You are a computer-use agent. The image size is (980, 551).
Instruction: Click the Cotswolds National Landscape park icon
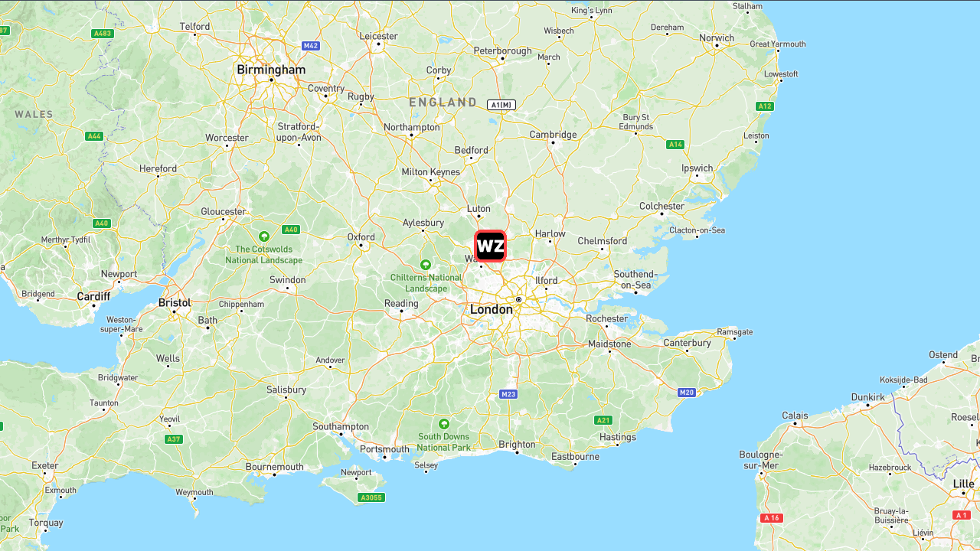click(264, 236)
